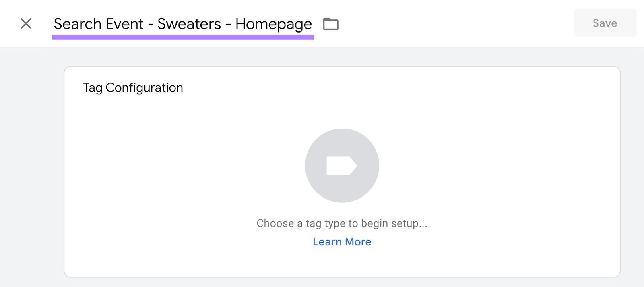644x287 pixels.
Task: Click Choose a tag type to begin setup
Action: click(342, 223)
